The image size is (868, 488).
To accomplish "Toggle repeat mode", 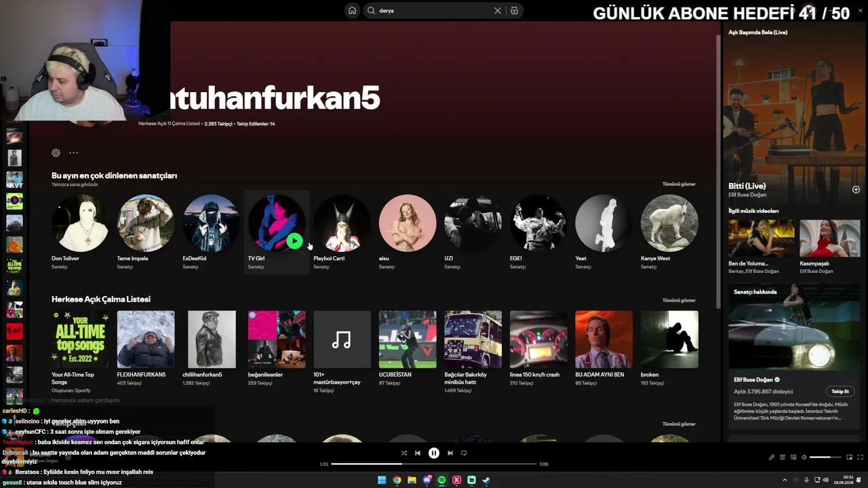I will pos(464,453).
